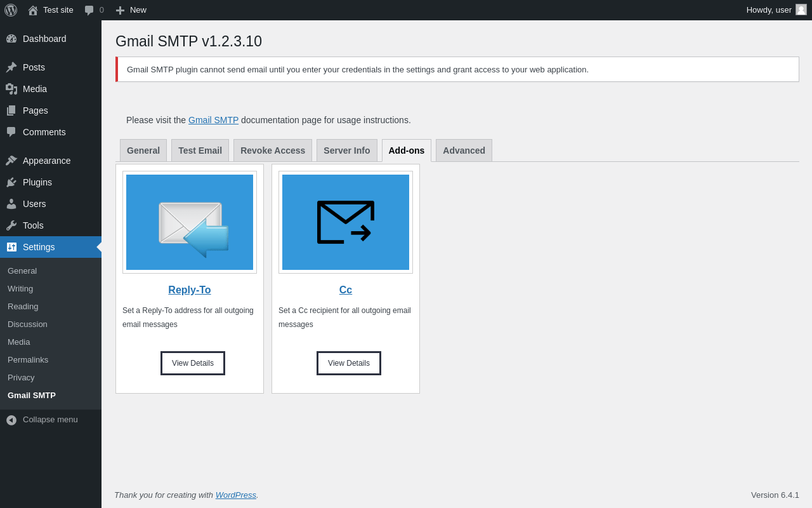The height and width of the screenshot is (508, 812).
Task: Click the Pages icon in sidebar
Action: pos(11,110)
